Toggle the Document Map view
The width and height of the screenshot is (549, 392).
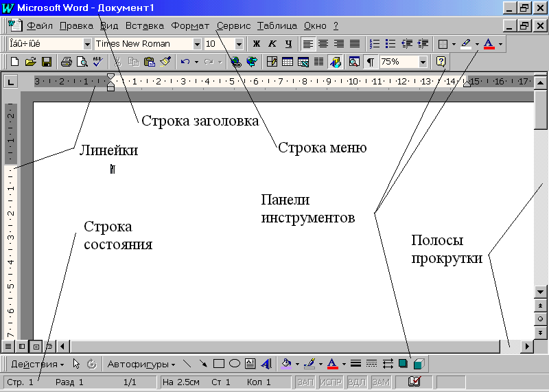(354, 62)
